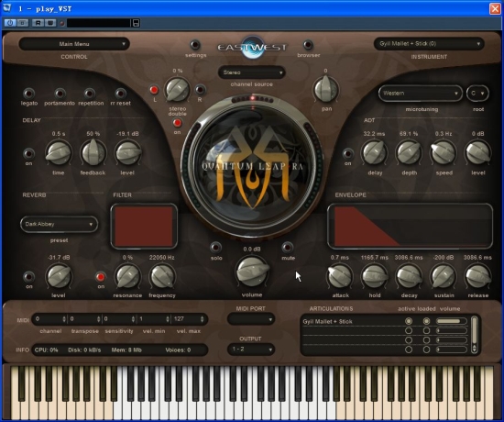Viewport: 504px width, 422px height.
Task: Toggle the mute button
Action: click(x=288, y=247)
